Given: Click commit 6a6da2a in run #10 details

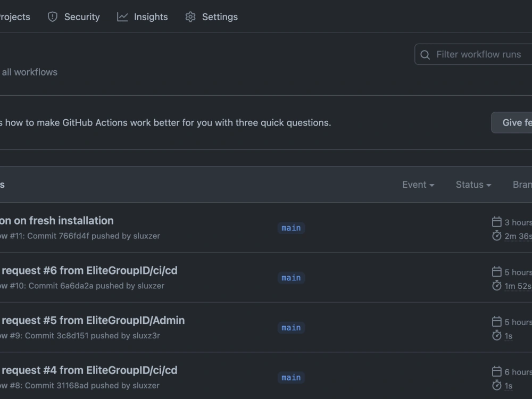Looking at the screenshot, I should 77,286.
